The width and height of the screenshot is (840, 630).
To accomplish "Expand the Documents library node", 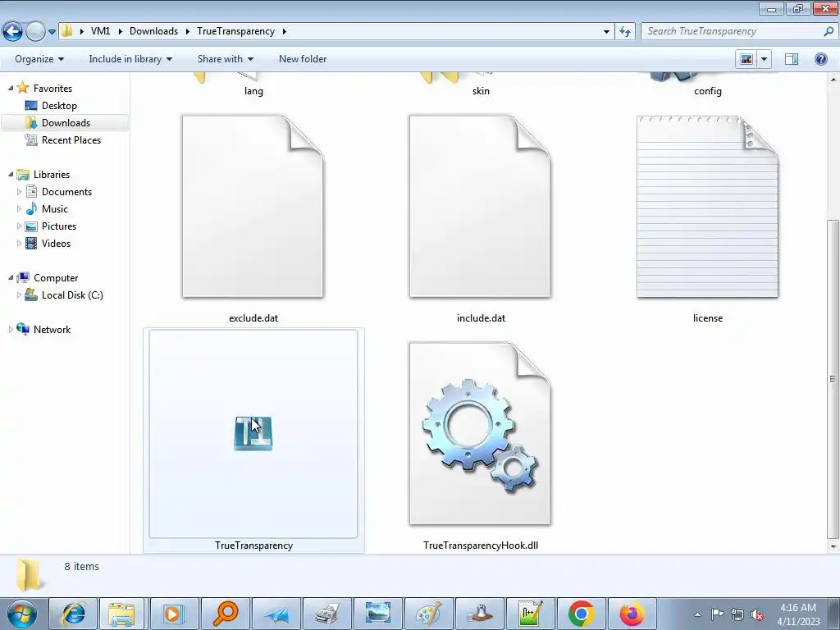I will [x=20, y=191].
